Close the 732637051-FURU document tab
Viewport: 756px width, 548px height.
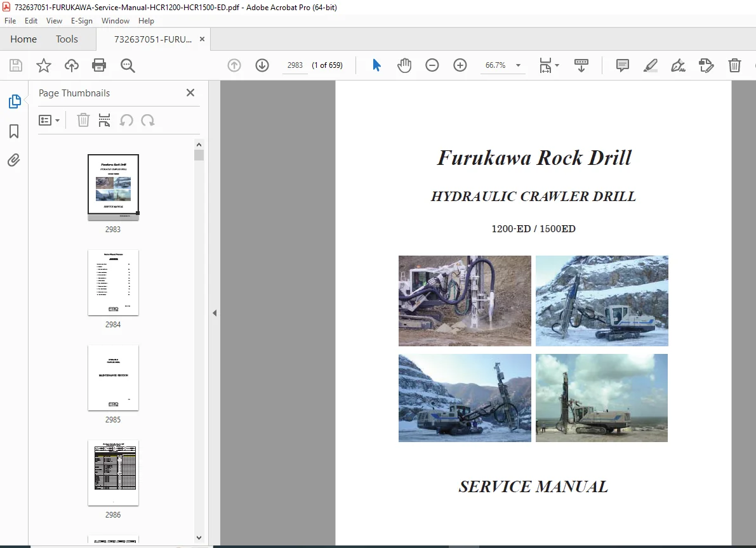pyautogui.click(x=202, y=39)
